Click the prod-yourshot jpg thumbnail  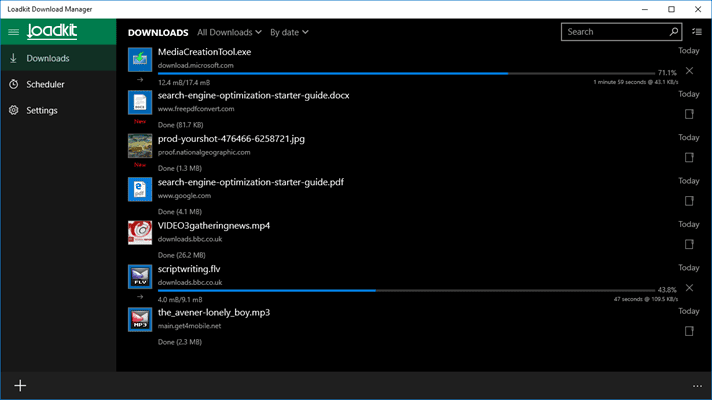click(x=140, y=146)
